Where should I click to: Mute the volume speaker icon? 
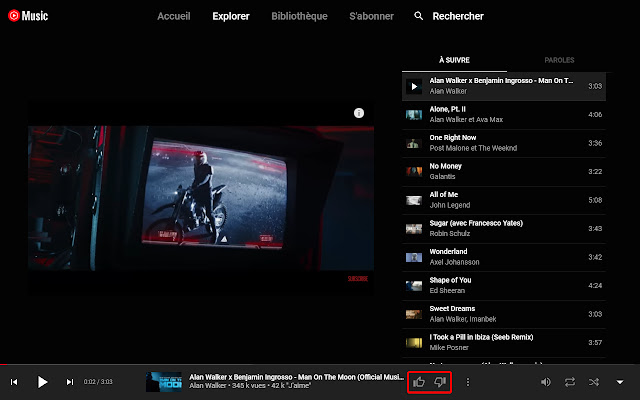(546, 382)
